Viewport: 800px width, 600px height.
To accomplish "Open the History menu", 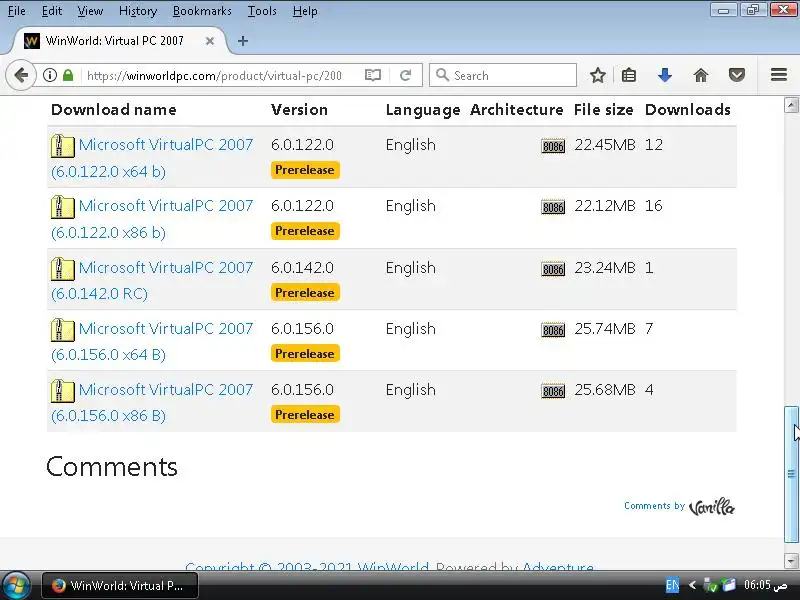I will click(x=138, y=11).
